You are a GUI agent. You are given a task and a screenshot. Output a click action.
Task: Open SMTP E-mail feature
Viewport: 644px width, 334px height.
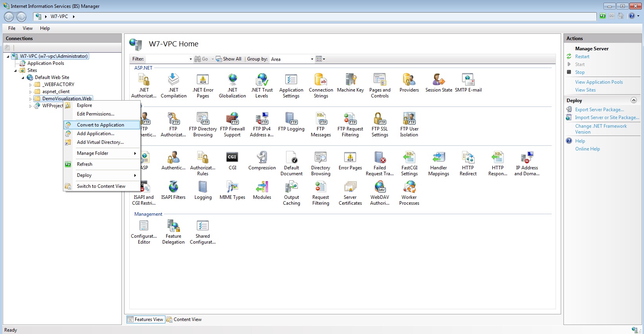(x=468, y=83)
